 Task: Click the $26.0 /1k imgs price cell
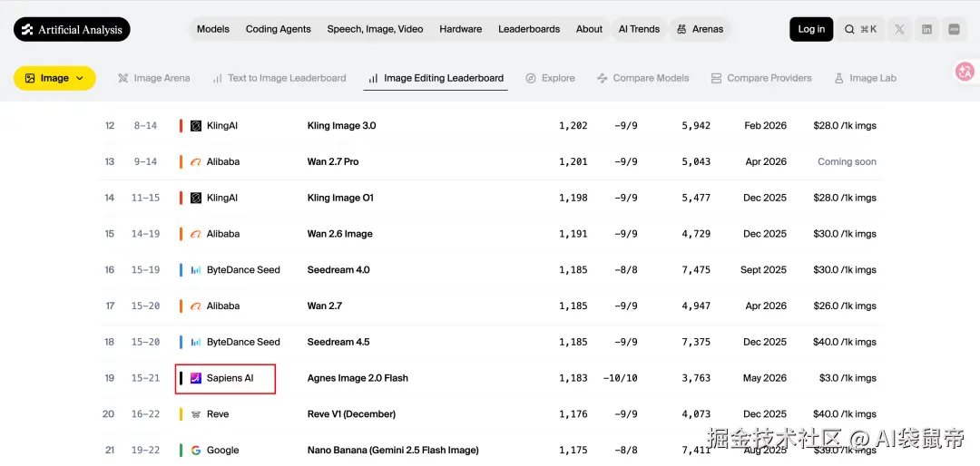(x=845, y=306)
